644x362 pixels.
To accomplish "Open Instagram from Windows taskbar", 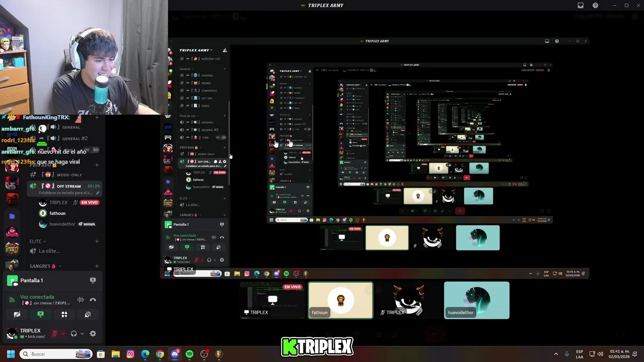I will [x=130, y=354].
